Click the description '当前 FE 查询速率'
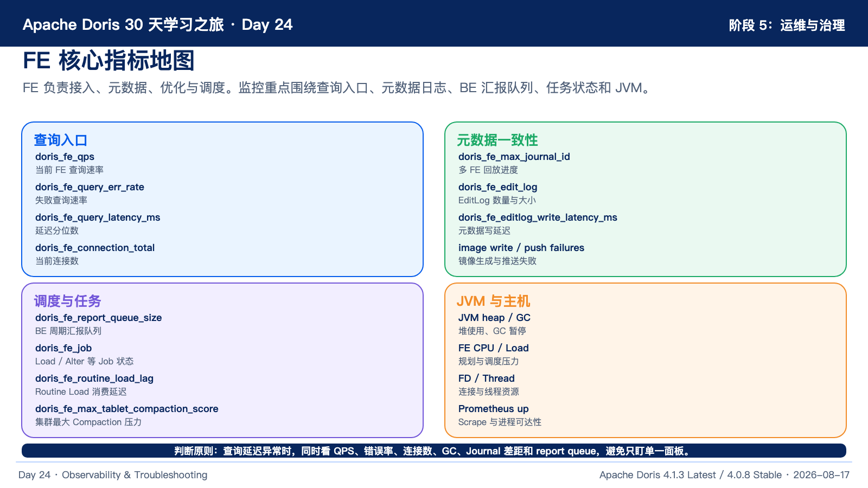Screen dimensions: 868x488 coord(69,170)
